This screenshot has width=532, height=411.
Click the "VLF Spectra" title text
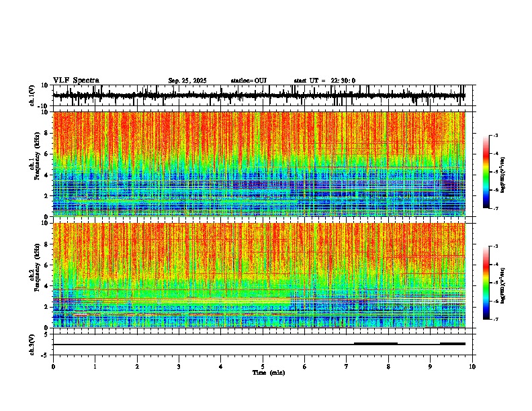point(76,81)
